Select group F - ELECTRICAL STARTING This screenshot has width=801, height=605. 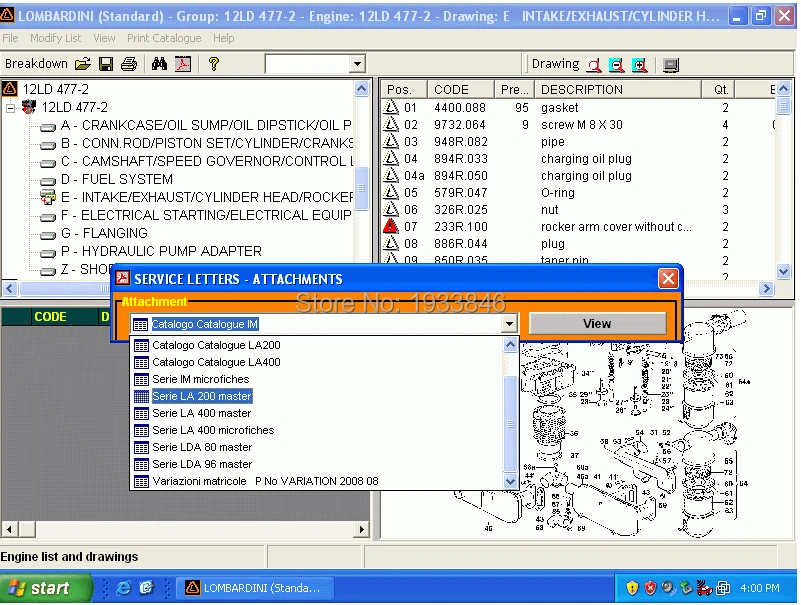click(206, 215)
